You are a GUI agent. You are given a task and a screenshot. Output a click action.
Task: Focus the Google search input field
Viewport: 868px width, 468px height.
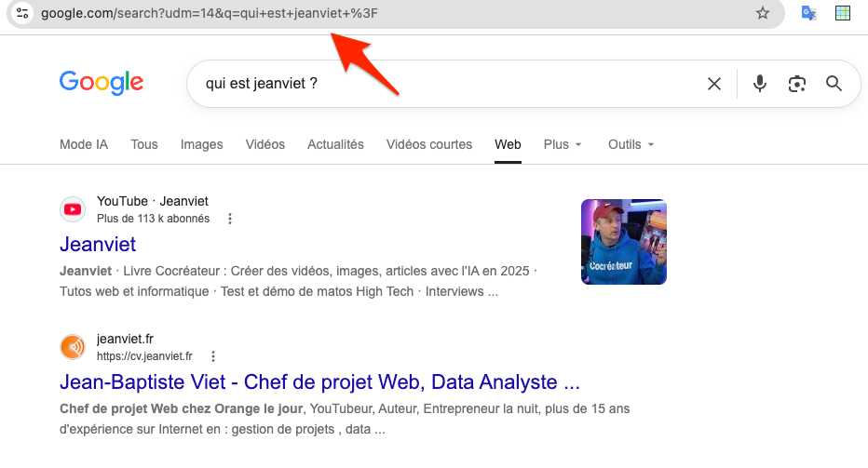click(x=443, y=84)
